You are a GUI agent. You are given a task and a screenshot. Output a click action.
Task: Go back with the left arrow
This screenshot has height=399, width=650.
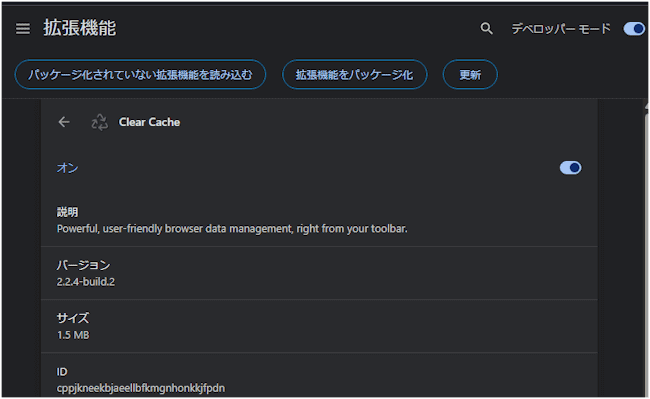pyautogui.click(x=64, y=122)
